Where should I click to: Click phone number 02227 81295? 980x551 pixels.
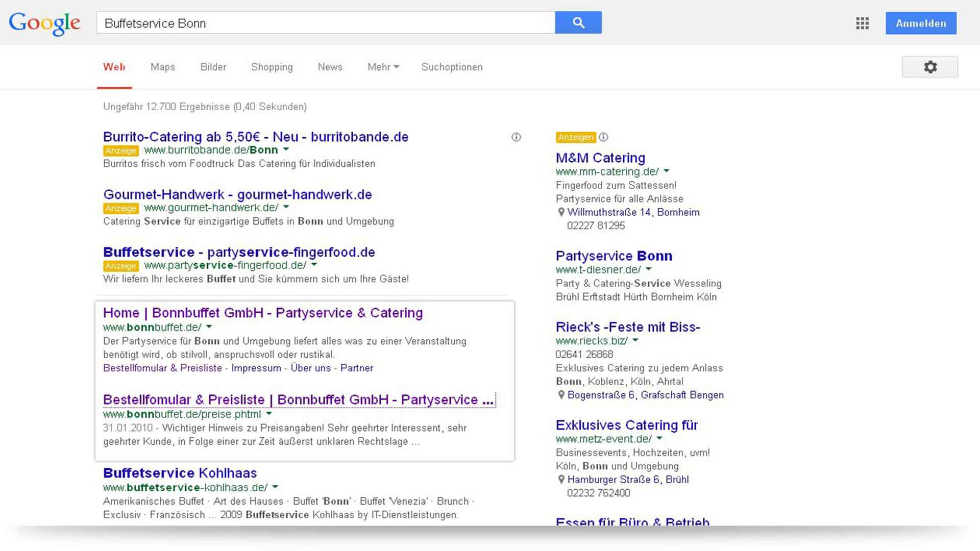coord(596,226)
